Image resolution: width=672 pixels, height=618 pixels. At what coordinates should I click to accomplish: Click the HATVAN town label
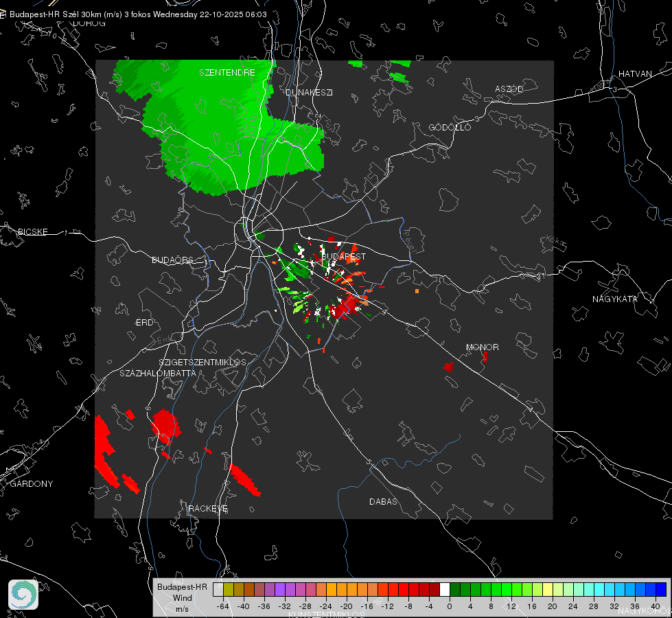[635, 73]
